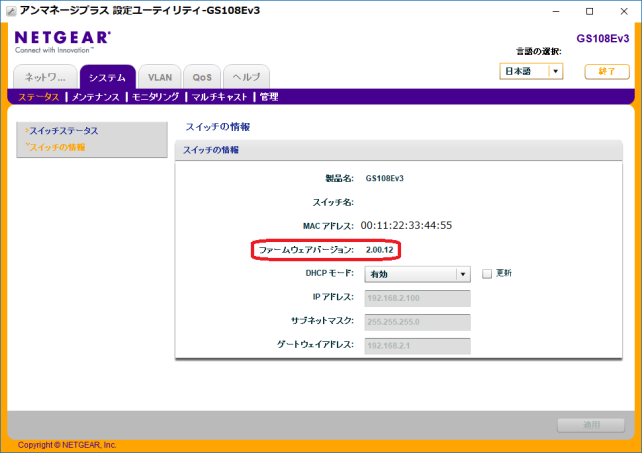Screen dimensions: 642x453
Task: Open メンテナンス submenu
Action: point(95,97)
